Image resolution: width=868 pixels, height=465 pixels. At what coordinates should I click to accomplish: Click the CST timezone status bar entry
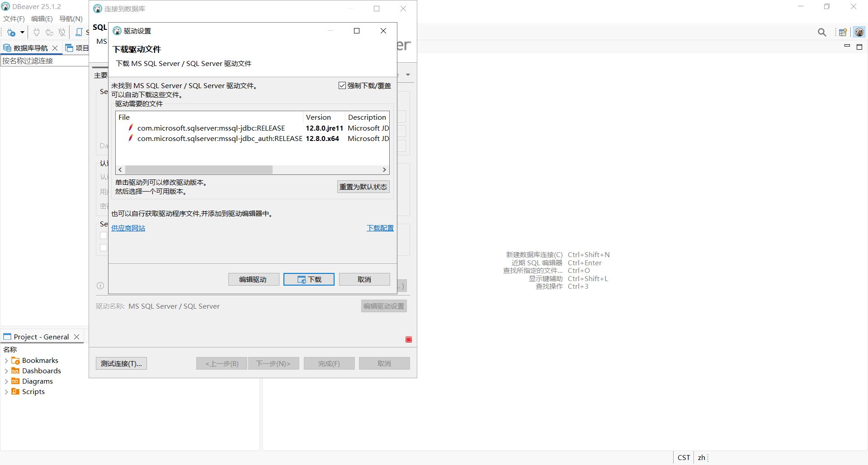(684, 458)
